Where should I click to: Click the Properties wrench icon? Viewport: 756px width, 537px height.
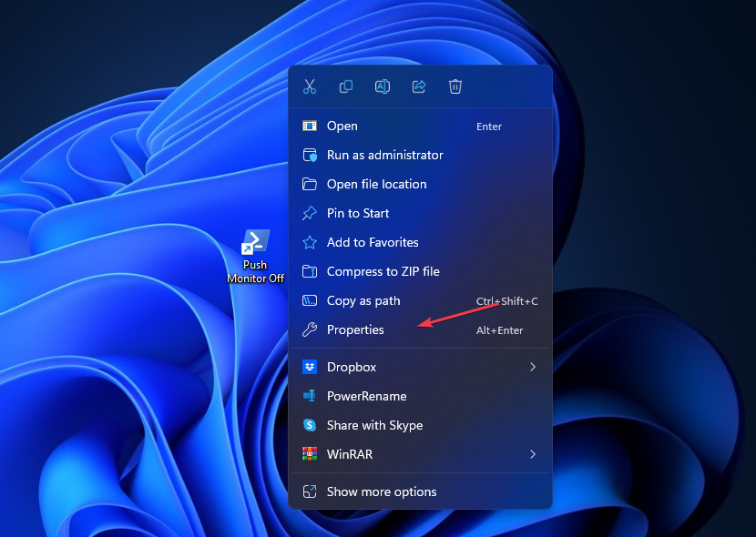(x=310, y=329)
